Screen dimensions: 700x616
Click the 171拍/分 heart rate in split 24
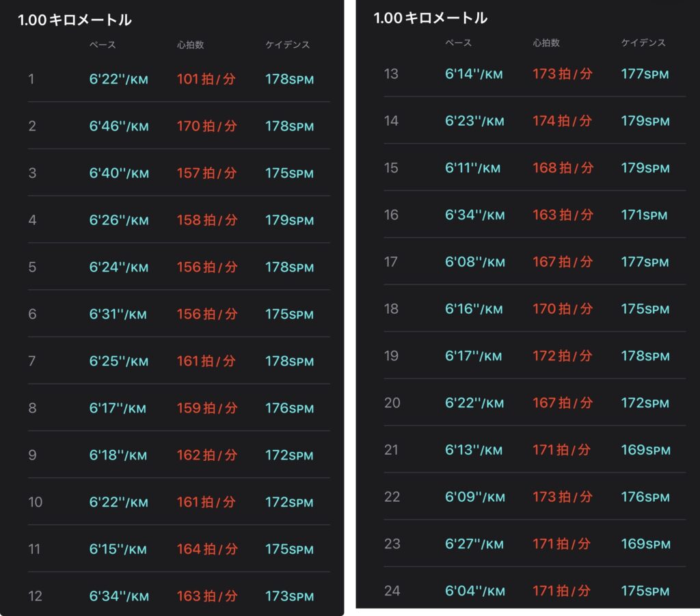click(562, 591)
